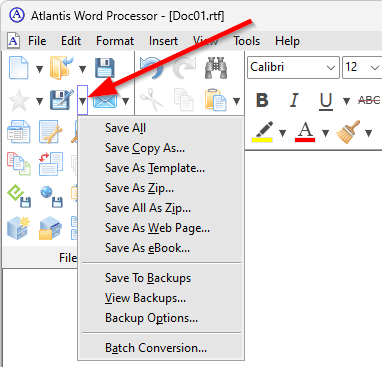This screenshot has height=367, width=382.
Task: Expand the New document dropdown arrow
Action: click(39, 69)
